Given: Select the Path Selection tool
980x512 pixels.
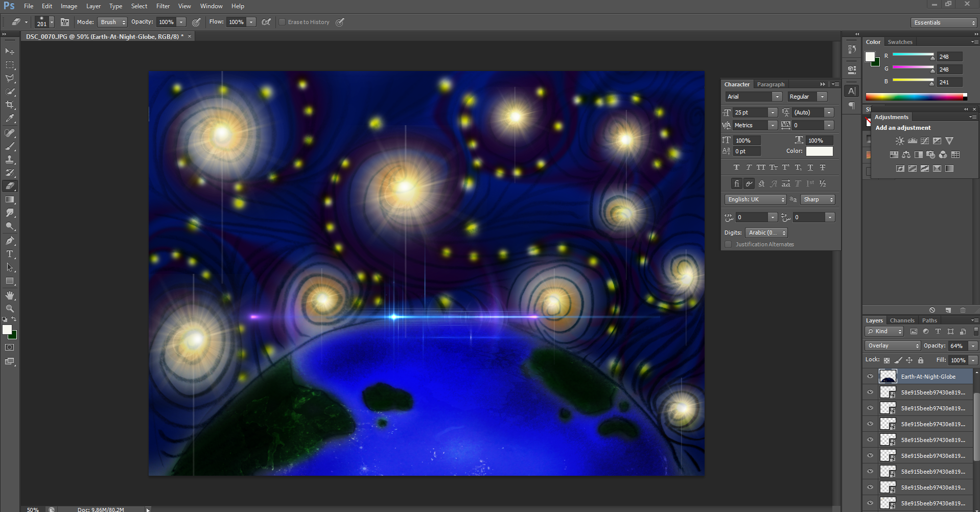Looking at the screenshot, I should tap(10, 267).
